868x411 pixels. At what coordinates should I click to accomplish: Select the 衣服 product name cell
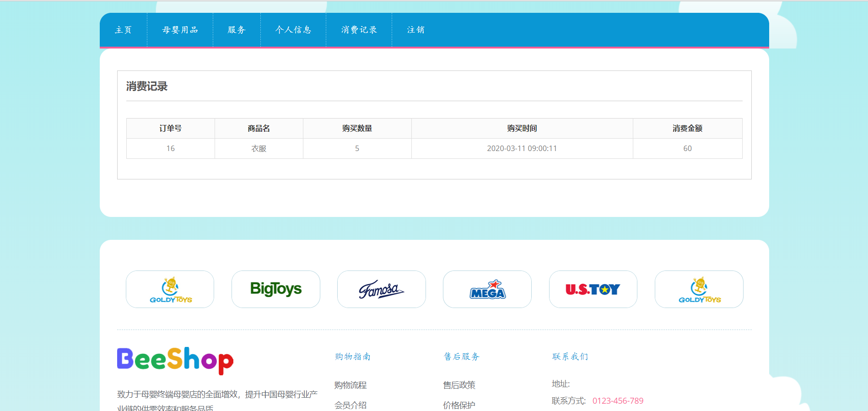pyautogui.click(x=259, y=148)
